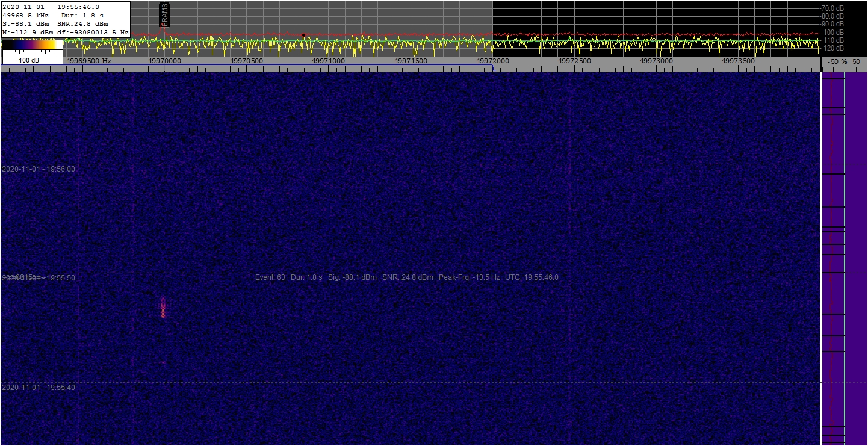Click 'Peak-Frq: -13.5 Hz' in the event annotation
The image size is (868, 446).
tap(470, 277)
